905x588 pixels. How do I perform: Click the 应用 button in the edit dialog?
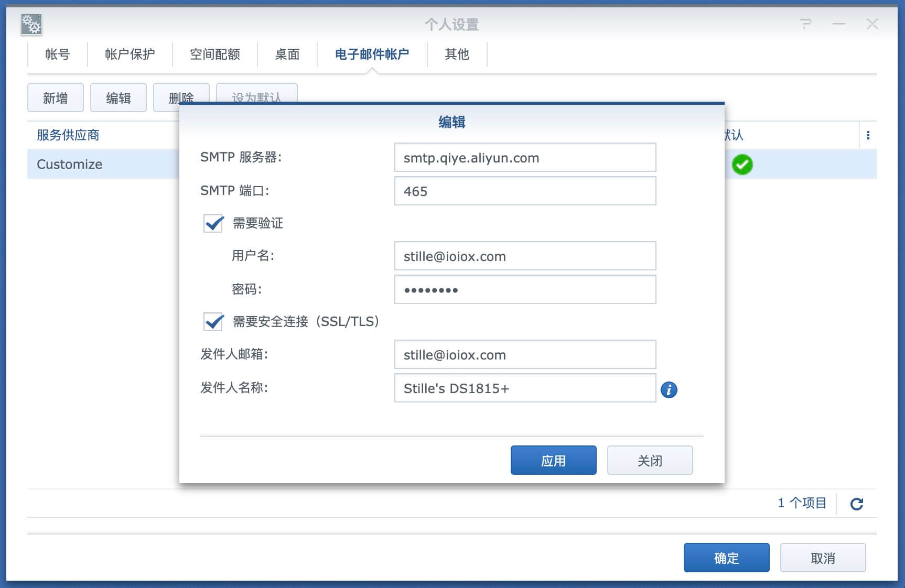(x=554, y=460)
